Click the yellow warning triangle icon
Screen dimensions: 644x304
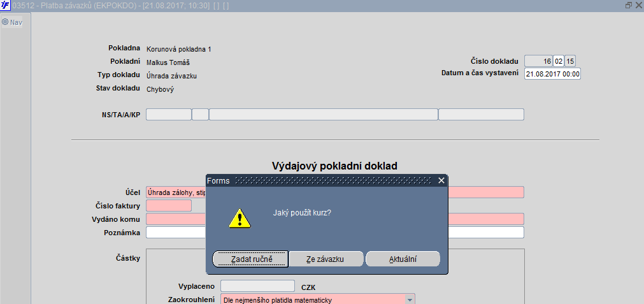point(240,218)
